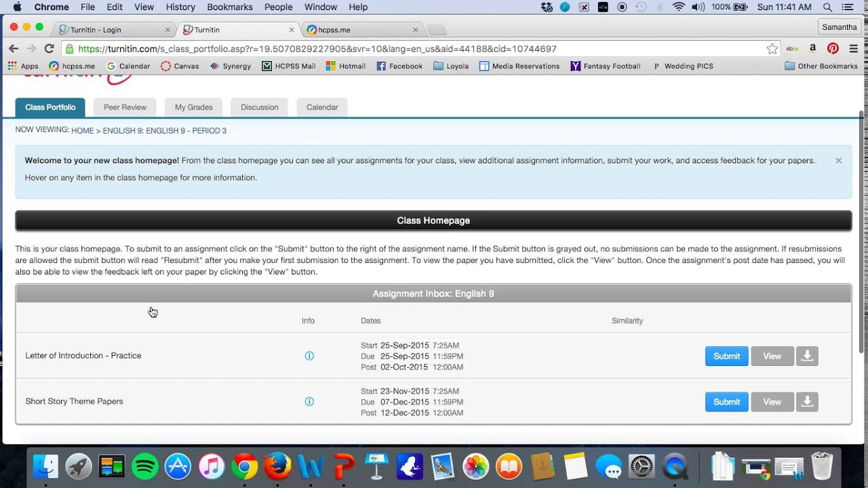Screen dimensions: 868x488
Task: Download the Letter of Introduction - Practice submission
Action: coord(807,356)
